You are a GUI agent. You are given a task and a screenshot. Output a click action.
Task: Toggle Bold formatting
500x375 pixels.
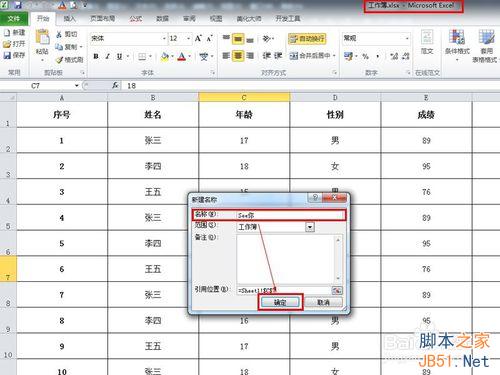(96, 56)
